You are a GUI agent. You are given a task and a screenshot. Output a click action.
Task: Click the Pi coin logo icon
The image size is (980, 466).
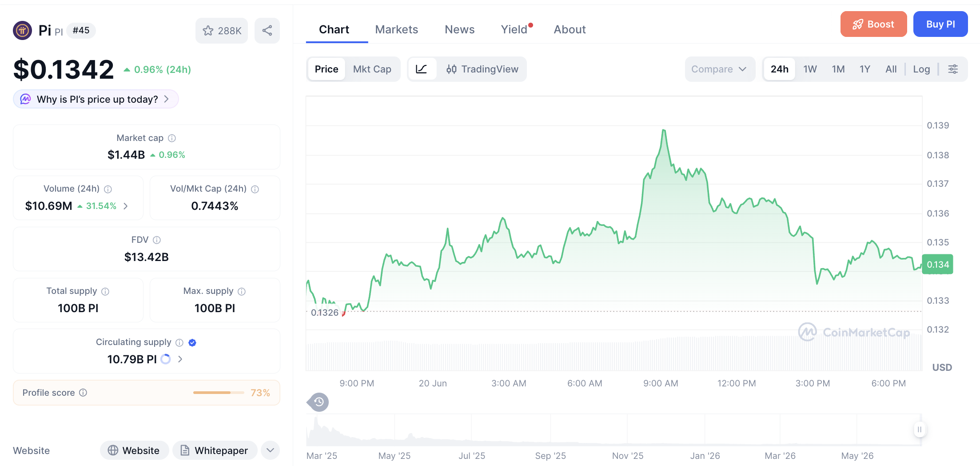click(x=22, y=31)
